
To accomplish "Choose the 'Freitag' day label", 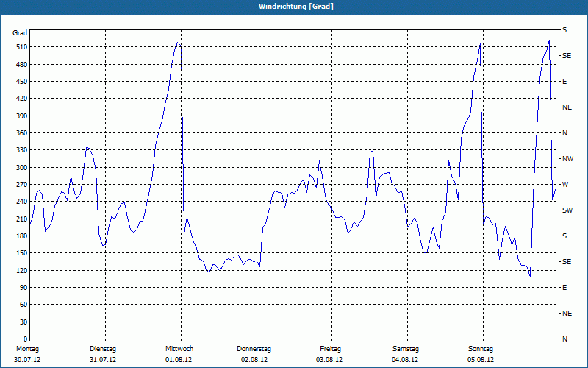I will [x=330, y=349].
